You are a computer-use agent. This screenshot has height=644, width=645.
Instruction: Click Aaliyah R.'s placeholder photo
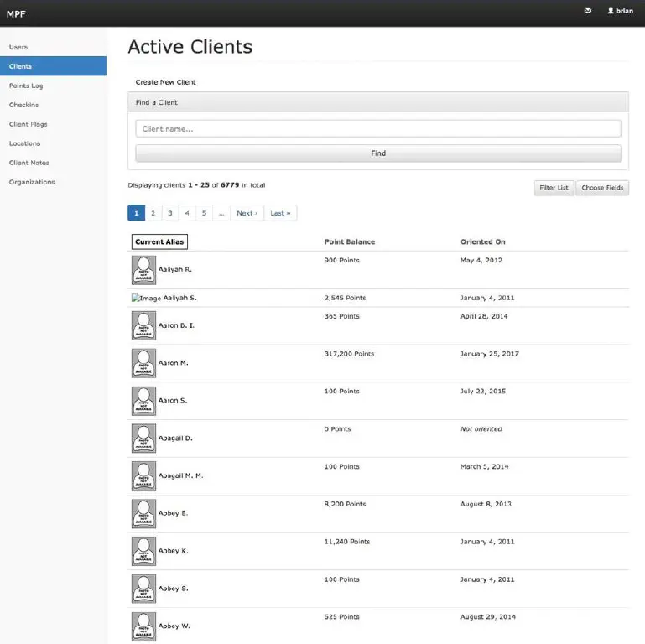click(143, 270)
